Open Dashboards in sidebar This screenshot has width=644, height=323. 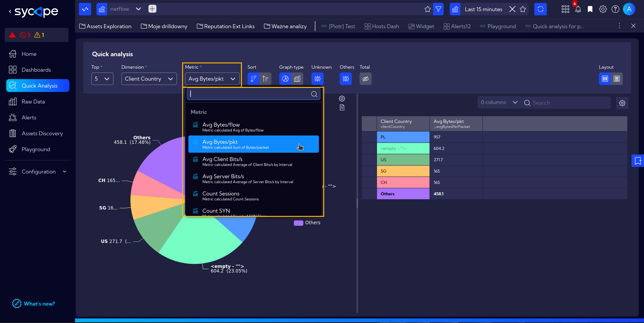(x=37, y=70)
